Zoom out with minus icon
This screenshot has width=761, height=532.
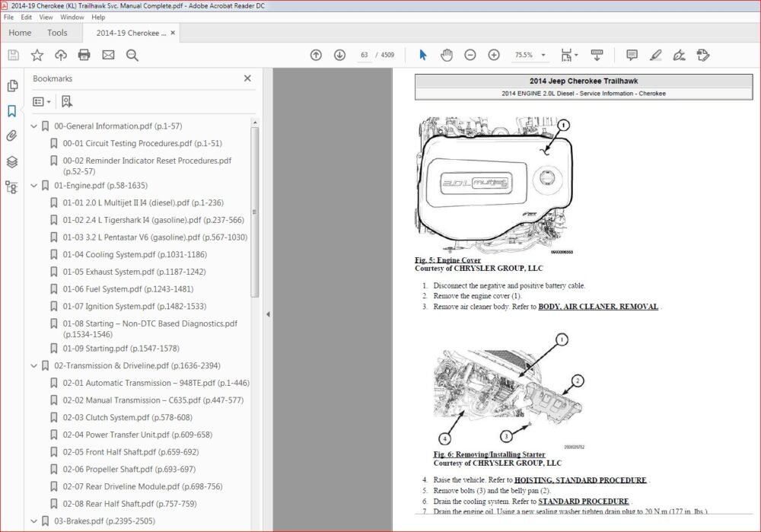[x=470, y=55]
